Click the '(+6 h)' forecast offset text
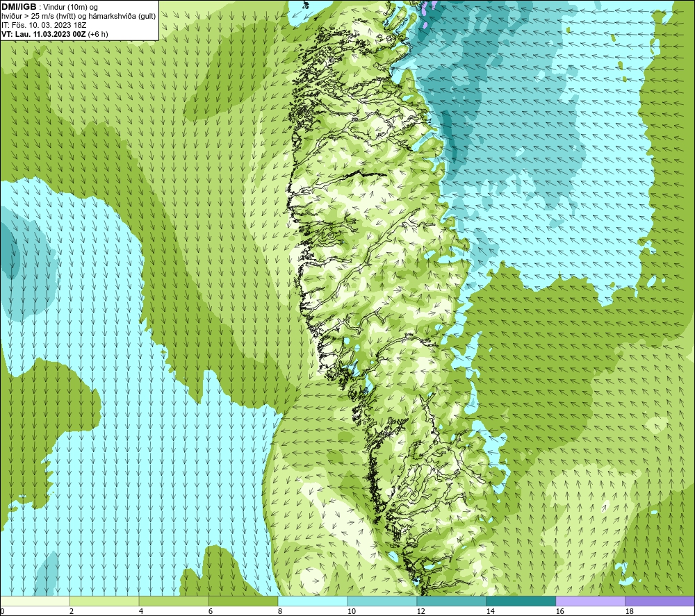 (98, 34)
